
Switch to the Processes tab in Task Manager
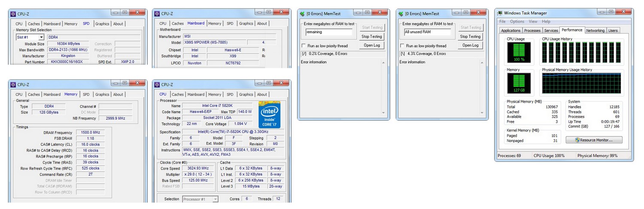click(532, 30)
